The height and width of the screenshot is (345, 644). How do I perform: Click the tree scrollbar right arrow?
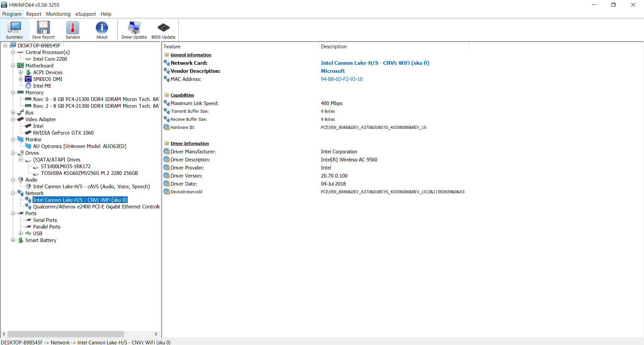[x=156, y=334]
